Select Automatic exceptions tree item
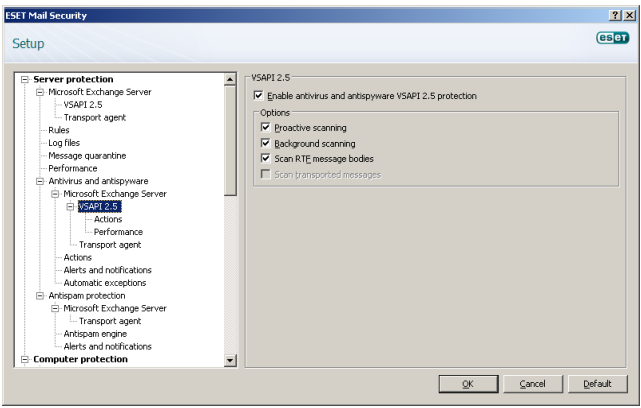Image resolution: width=641 pixels, height=408 pixels. [105, 283]
